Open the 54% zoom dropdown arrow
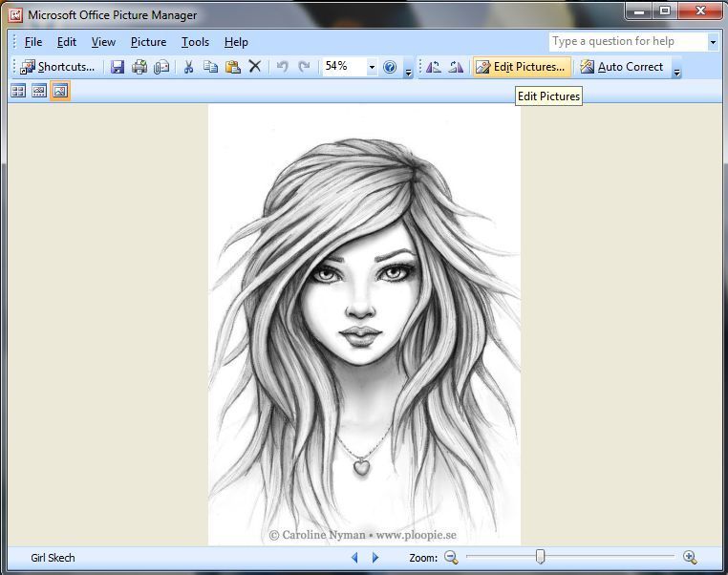 372,67
